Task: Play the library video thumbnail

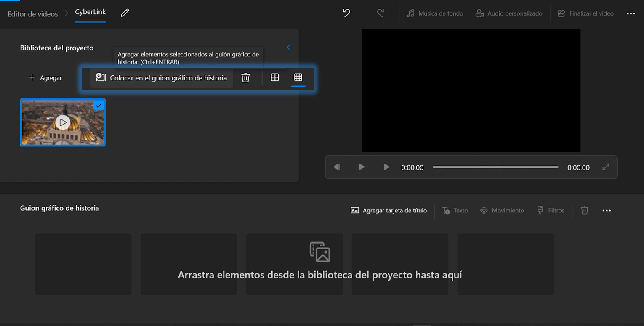Action: [63, 122]
